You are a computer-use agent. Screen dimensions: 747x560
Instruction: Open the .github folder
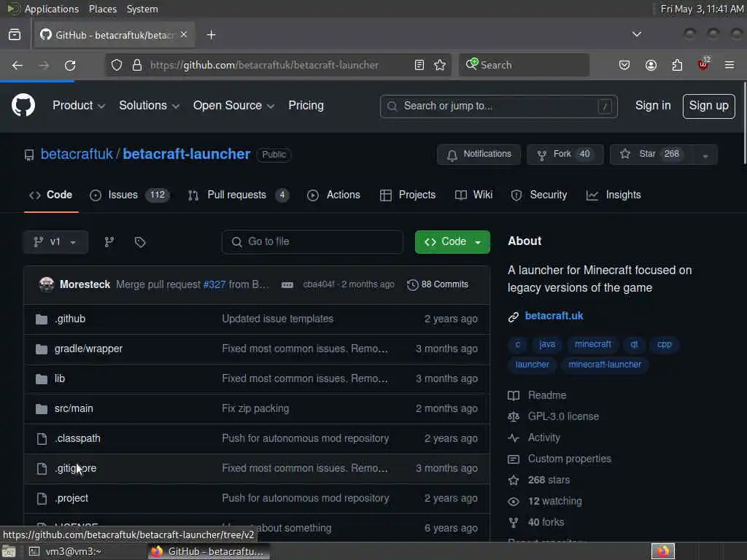pyautogui.click(x=70, y=319)
